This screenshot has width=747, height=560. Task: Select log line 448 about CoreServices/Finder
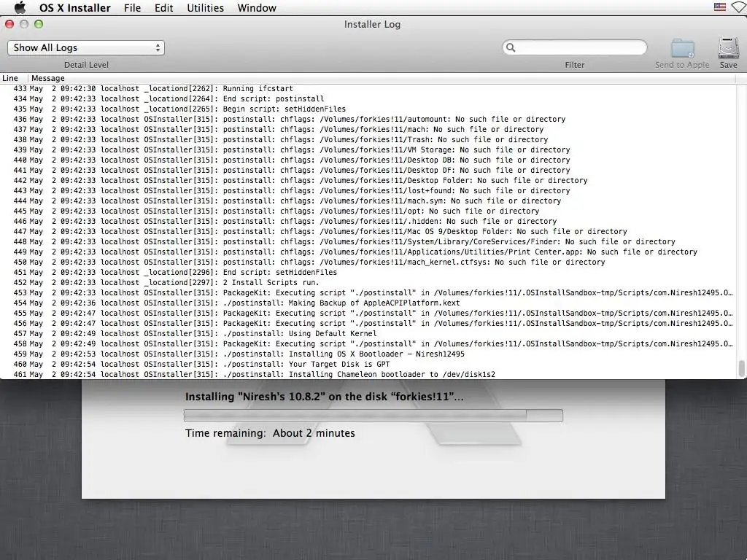coord(368,242)
